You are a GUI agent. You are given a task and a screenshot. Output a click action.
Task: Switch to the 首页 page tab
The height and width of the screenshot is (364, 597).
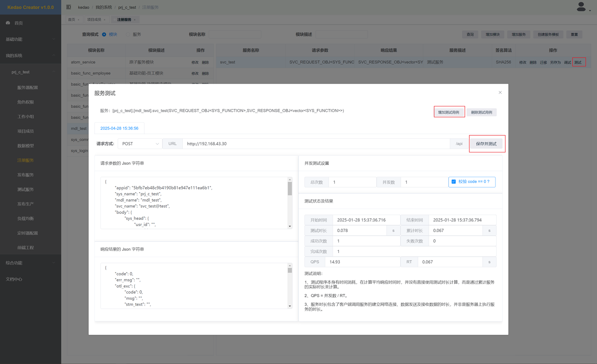(72, 20)
